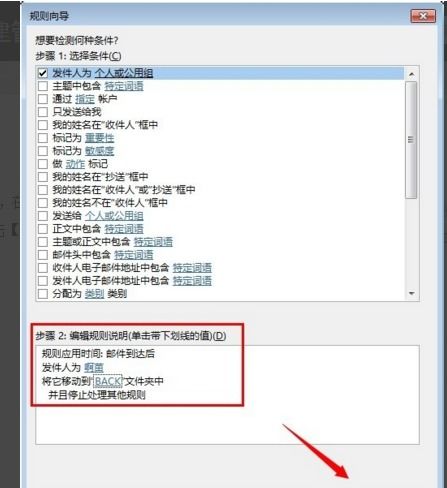Tick the 分配为 类别 checkbox

[x=43, y=294]
